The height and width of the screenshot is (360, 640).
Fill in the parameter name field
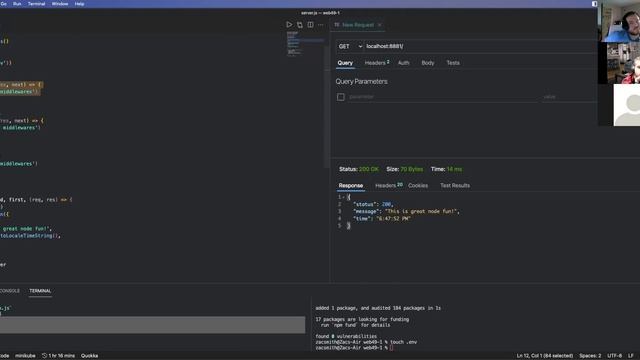click(x=443, y=97)
